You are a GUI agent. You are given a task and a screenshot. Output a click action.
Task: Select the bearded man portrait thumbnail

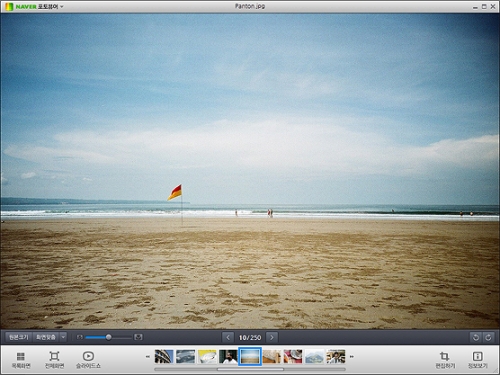(228, 356)
